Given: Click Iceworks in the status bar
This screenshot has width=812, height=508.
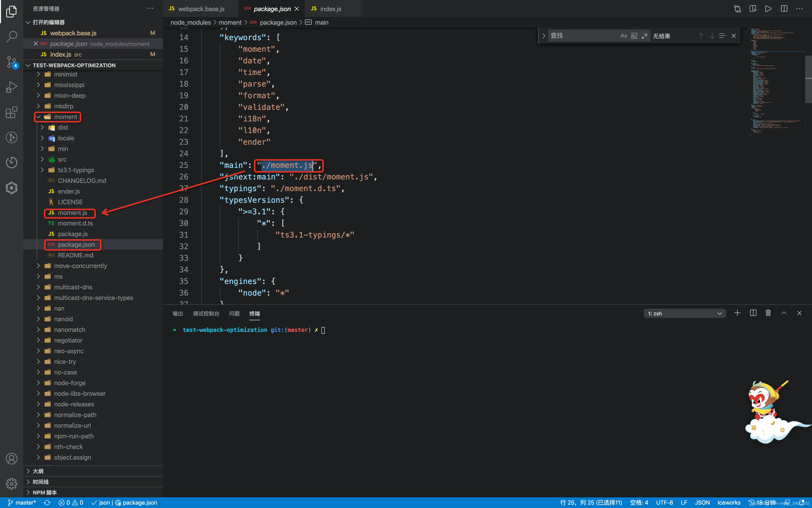Looking at the screenshot, I should pyautogui.click(x=729, y=503).
